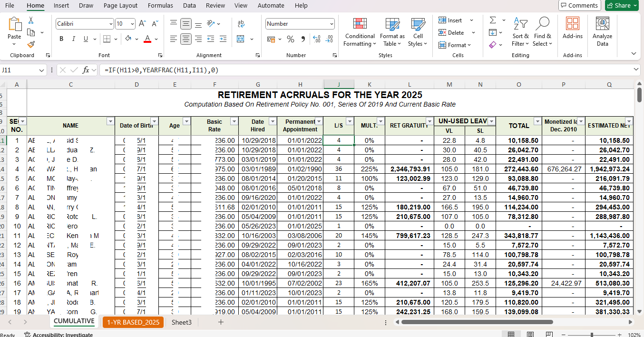The height and width of the screenshot is (337, 644).
Task: Open the Page Layout ribbon tab
Action: [120, 6]
